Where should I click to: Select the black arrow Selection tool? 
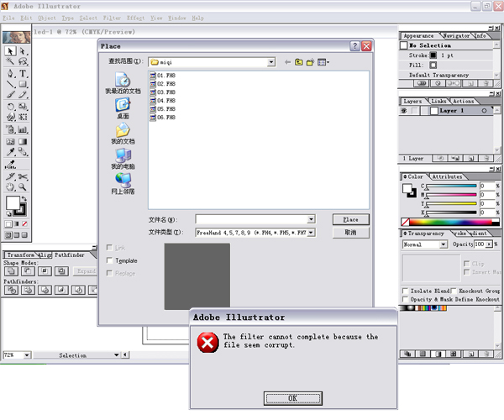pyautogui.click(x=10, y=51)
